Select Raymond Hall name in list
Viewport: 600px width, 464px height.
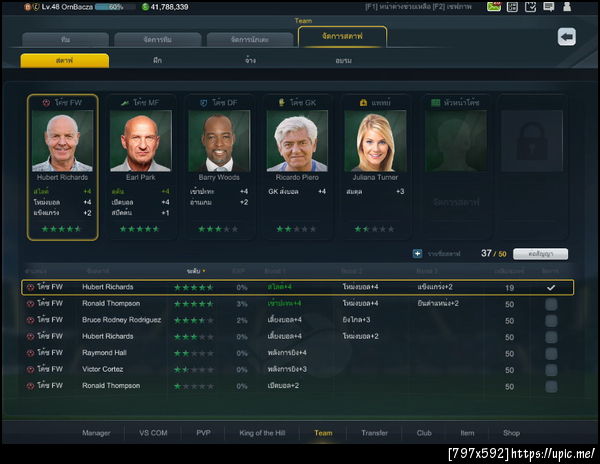(104, 353)
